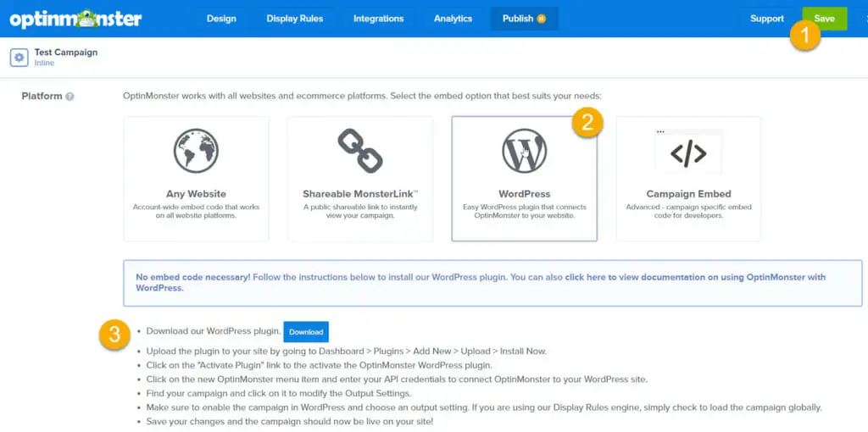This screenshot has width=868, height=432.
Task: Click the code brackets Campaign Embed icon
Action: click(688, 153)
